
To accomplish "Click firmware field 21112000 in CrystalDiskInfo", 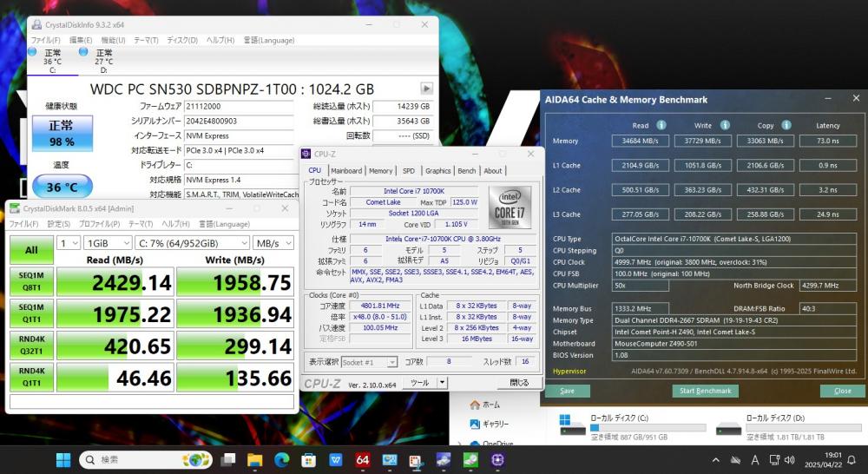I will (240, 106).
